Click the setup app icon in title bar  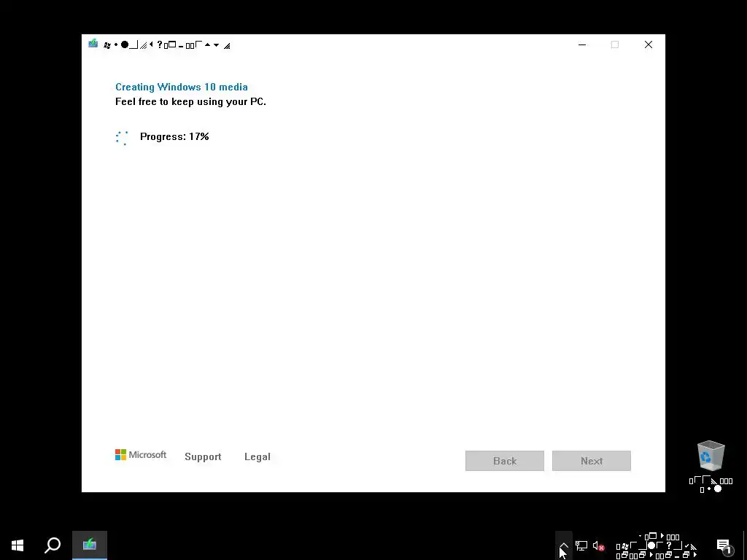(93, 44)
